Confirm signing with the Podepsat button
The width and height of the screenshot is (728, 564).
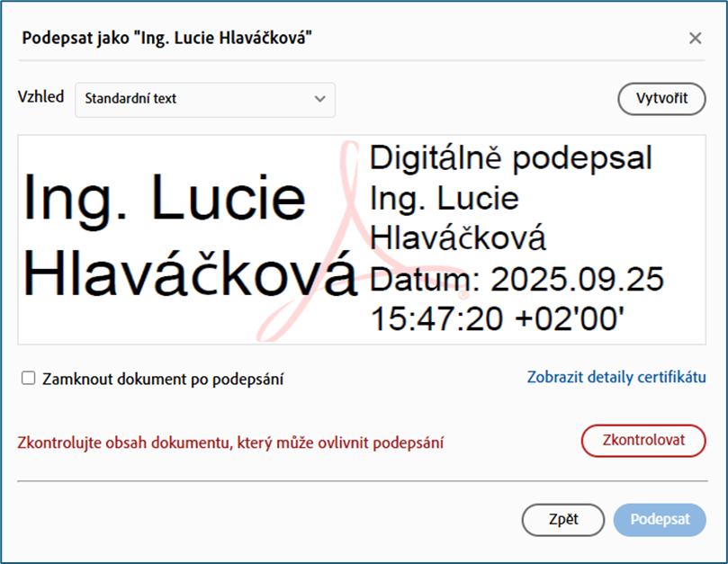(660, 519)
